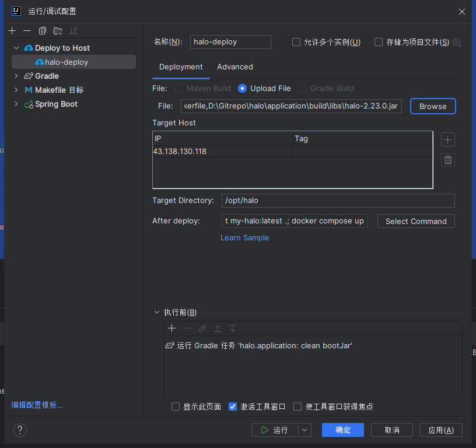476x448 pixels.
Task: Click the remove configuration minus icon
Action: [27, 31]
